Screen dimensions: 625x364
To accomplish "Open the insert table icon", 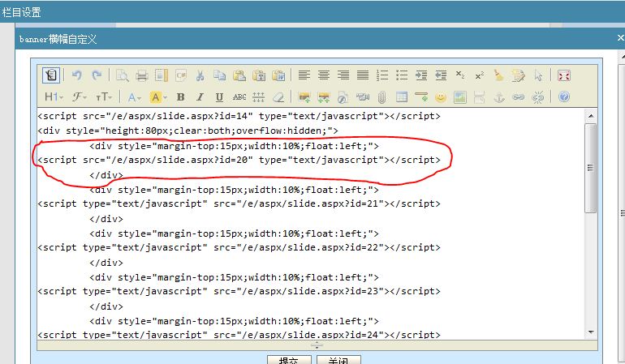I will click(x=402, y=96).
